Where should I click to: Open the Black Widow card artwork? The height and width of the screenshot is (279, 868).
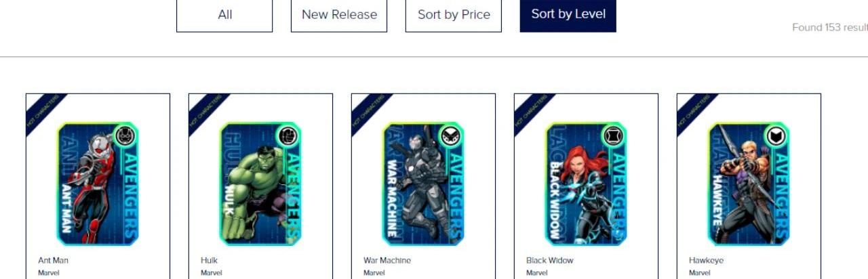[x=586, y=184]
